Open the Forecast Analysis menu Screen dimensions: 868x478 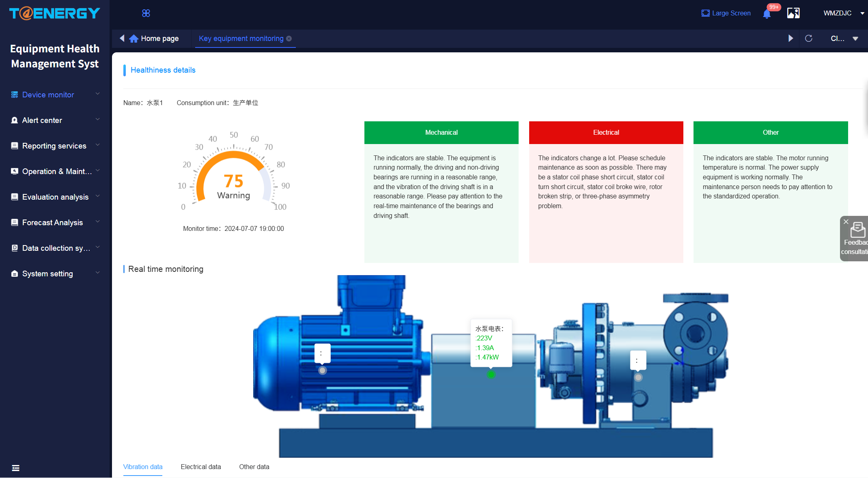pyautogui.click(x=56, y=222)
